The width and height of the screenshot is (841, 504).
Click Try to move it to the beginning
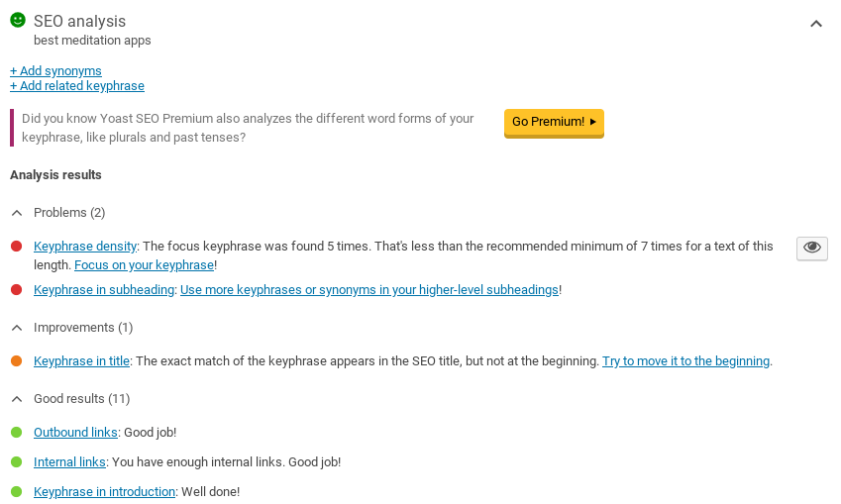pos(685,361)
